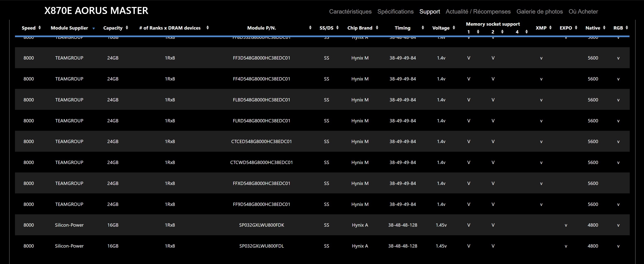This screenshot has width=644, height=264.
Task: Select the SP032GXLWU800FDK module row
Action: coord(261,225)
